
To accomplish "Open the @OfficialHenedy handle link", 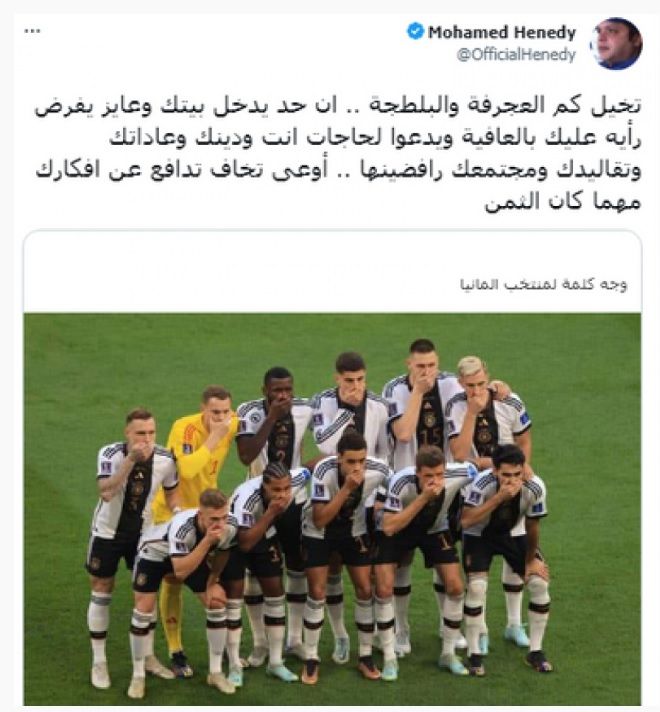I will 516,54.
